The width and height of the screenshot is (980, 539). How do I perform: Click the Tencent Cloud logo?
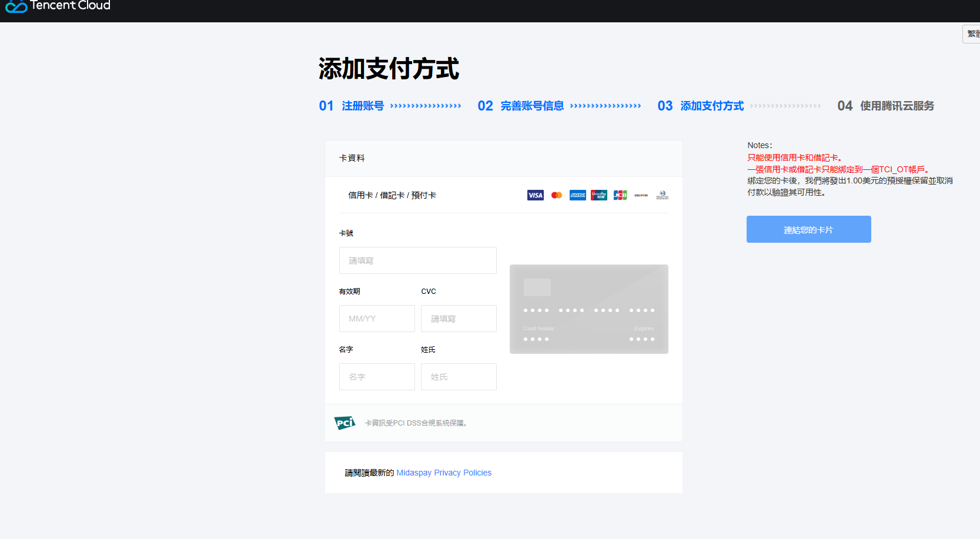click(58, 6)
